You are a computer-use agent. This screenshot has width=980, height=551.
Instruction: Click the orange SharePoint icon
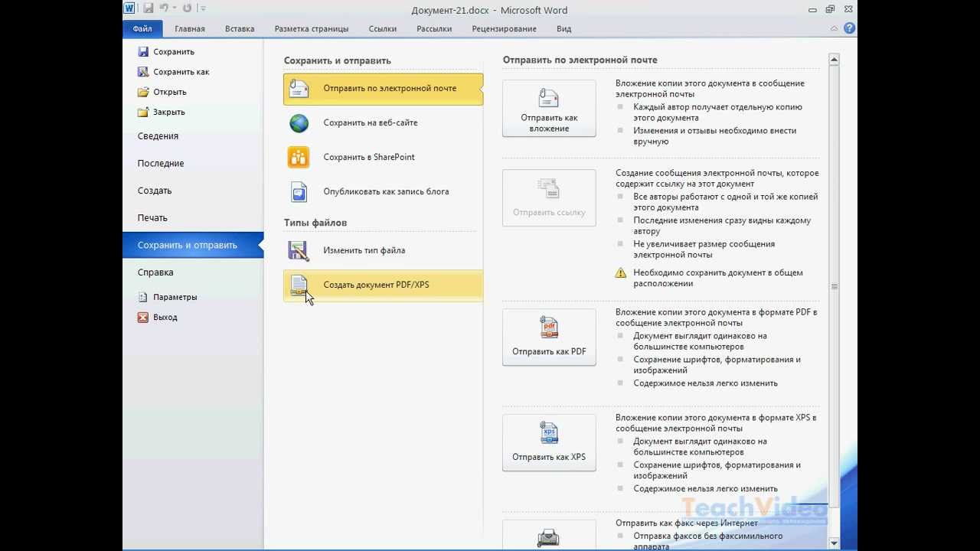(x=299, y=158)
